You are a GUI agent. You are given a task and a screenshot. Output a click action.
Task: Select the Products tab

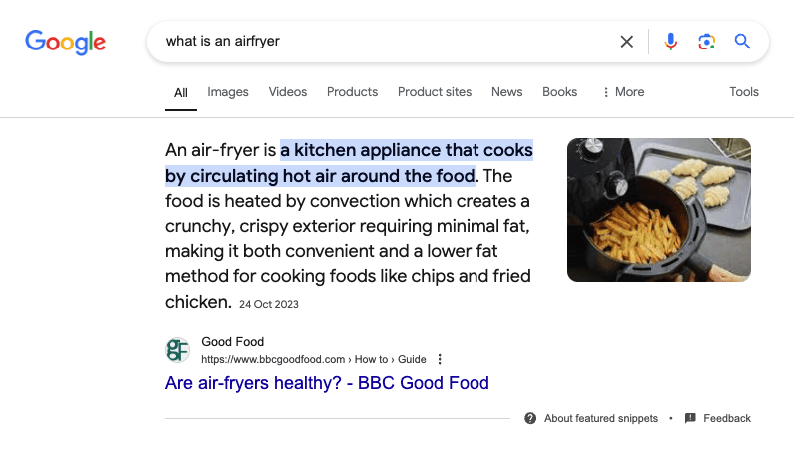coord(352,92)
